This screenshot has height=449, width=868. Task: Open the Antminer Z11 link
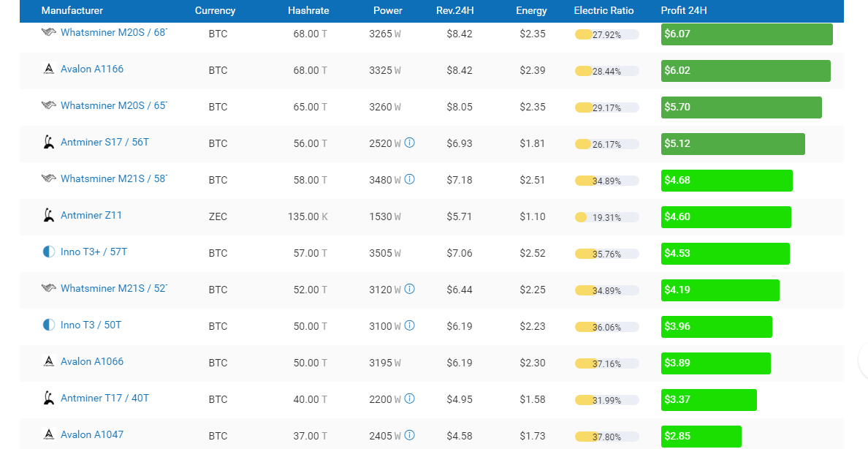tap(91, 215)
